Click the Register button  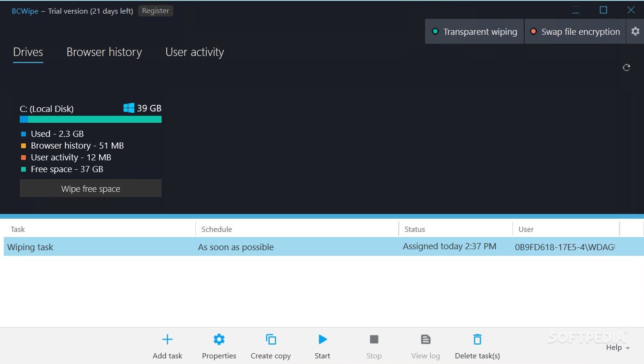(155, 11)
